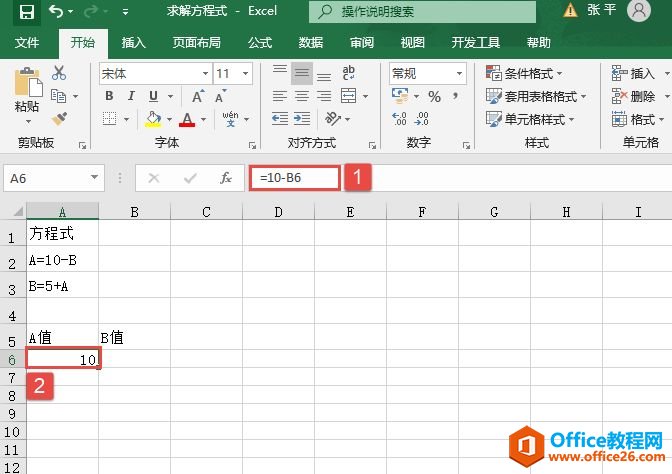Click the Format Painter brush icon
672x474 pixels.
point(59,118)
